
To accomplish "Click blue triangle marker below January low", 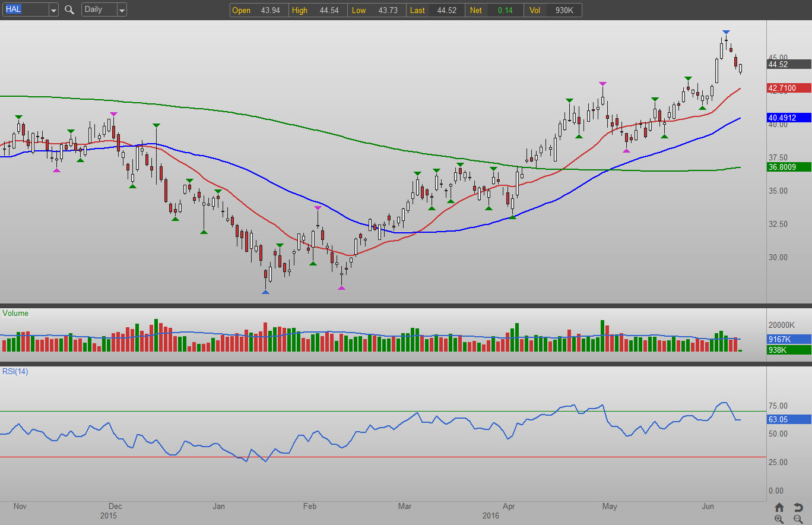I will [265, 292].
